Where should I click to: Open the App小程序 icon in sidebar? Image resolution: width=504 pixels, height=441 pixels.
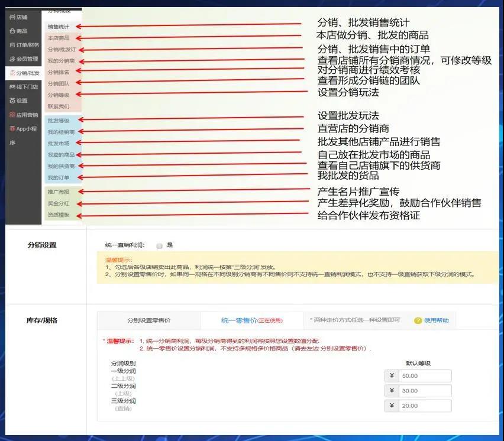[x=12, y=129]
